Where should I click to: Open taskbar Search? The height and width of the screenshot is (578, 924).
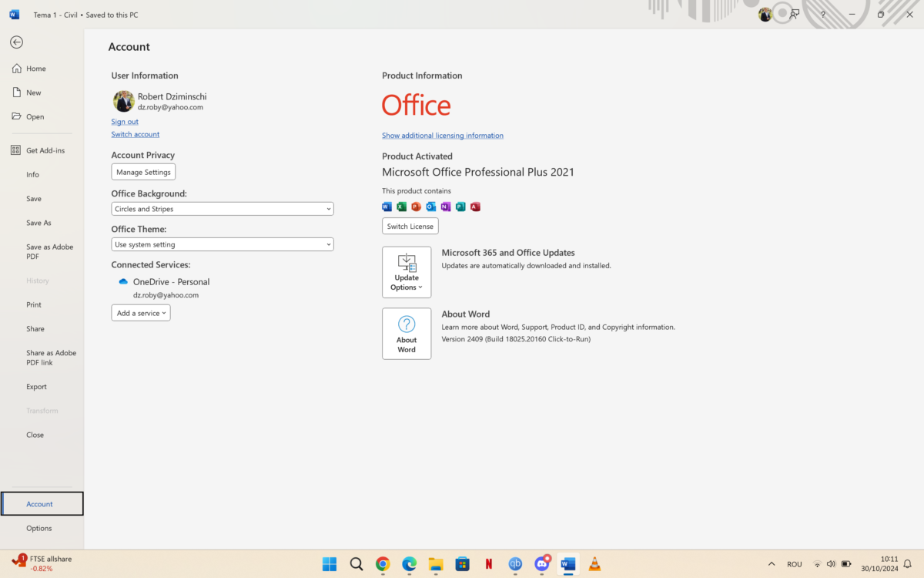357,564
